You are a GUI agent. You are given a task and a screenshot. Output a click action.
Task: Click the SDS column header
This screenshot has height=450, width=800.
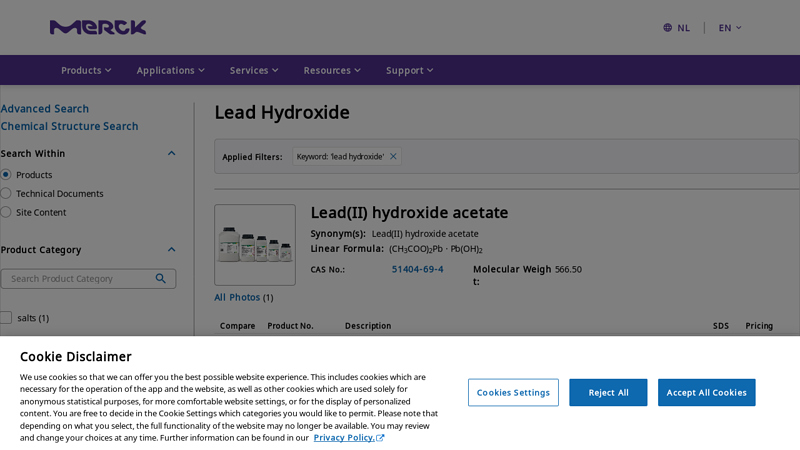(721, 326)
